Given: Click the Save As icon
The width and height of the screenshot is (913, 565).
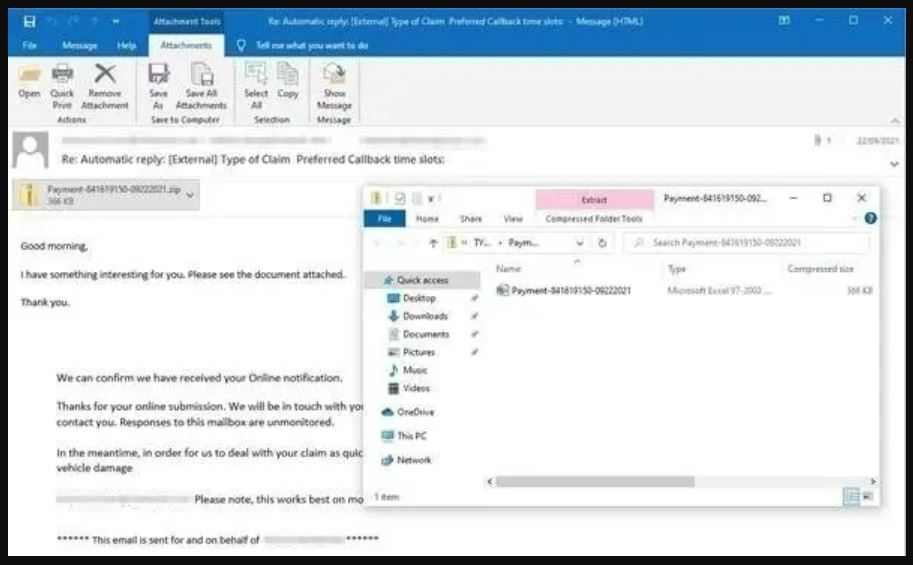Looking at the screenshot, I should click(x=158, y=78).
